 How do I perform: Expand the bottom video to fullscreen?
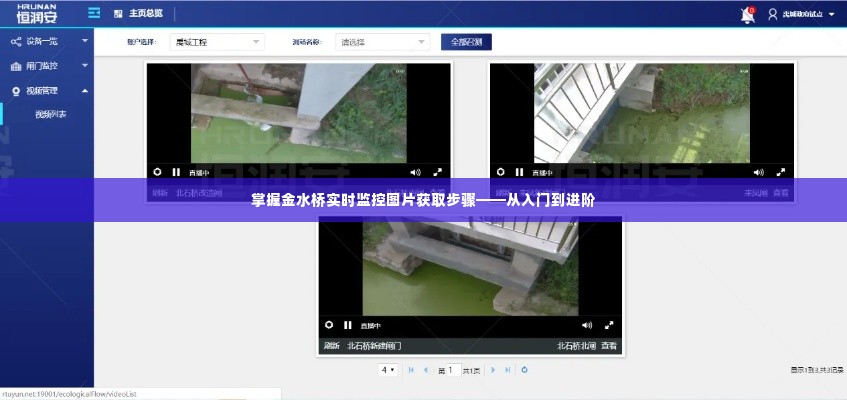click(608, 325)
